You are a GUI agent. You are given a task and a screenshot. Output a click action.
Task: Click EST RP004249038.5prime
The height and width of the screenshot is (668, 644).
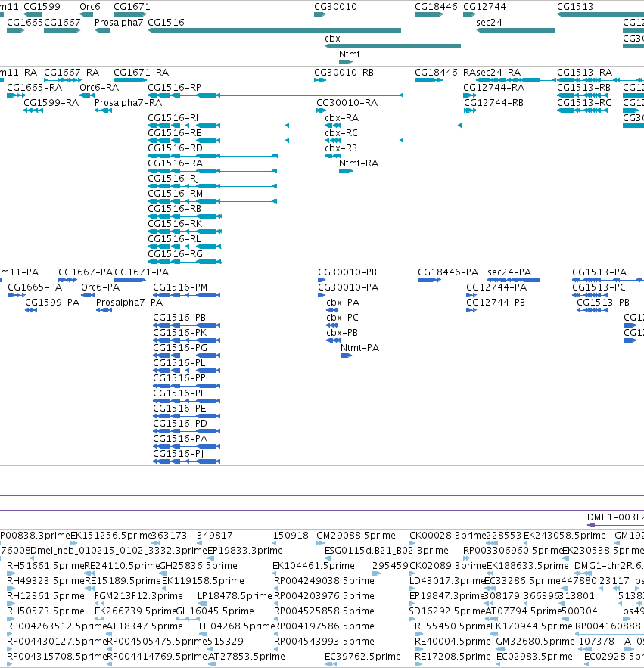(277, 589)
